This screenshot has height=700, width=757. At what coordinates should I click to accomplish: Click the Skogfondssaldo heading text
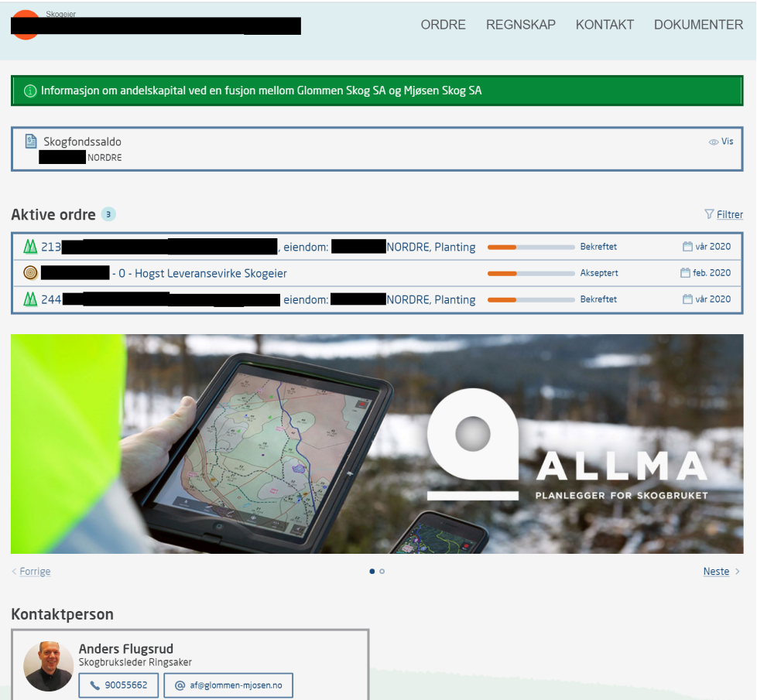[x=82, y=142]
